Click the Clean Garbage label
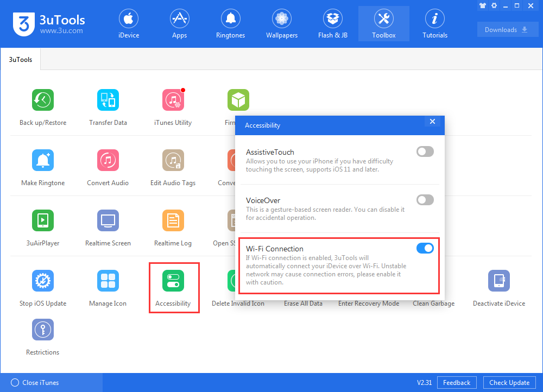Image resolution: width=543 pixels, height=392 pixels. point(433,304)
